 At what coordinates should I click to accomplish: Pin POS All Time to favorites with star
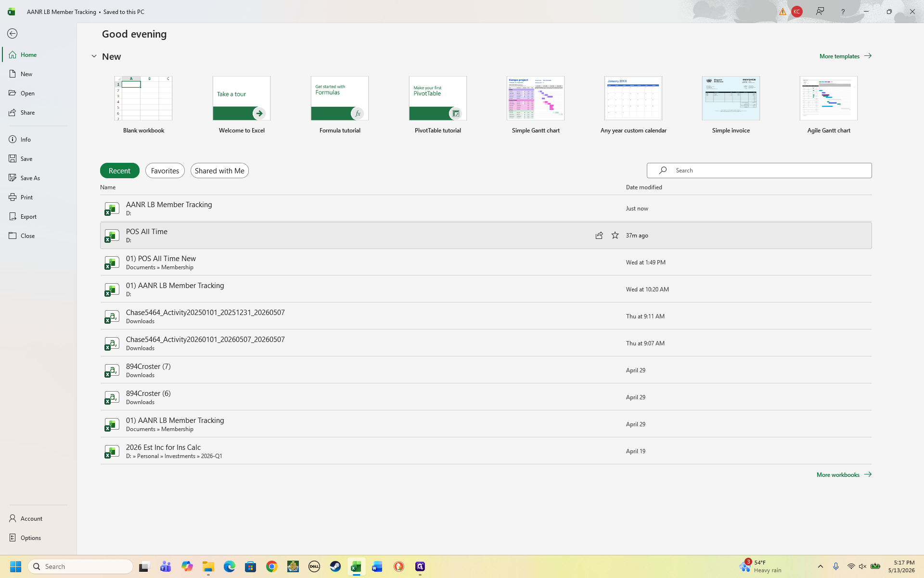615,235
